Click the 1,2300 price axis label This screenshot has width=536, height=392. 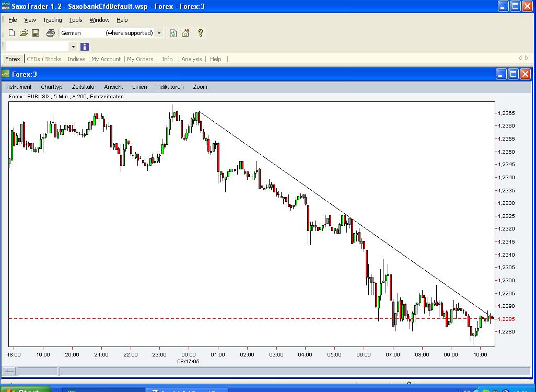click(x=506, y=281)
